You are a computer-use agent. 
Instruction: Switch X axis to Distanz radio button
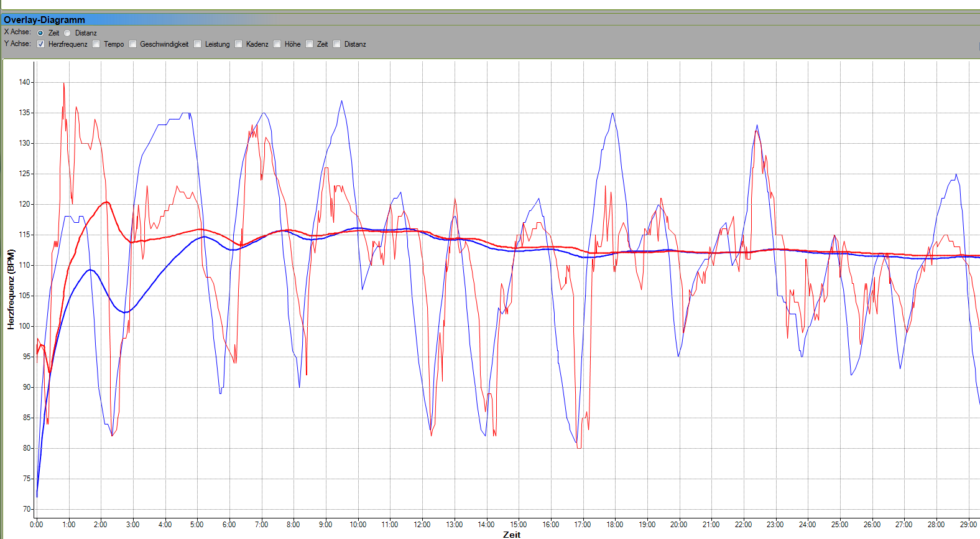point(68,33)
